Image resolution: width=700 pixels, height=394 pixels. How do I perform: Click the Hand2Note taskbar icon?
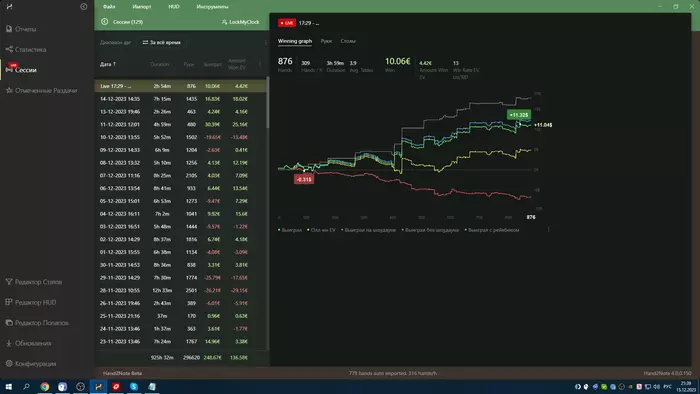pos(98,387)
